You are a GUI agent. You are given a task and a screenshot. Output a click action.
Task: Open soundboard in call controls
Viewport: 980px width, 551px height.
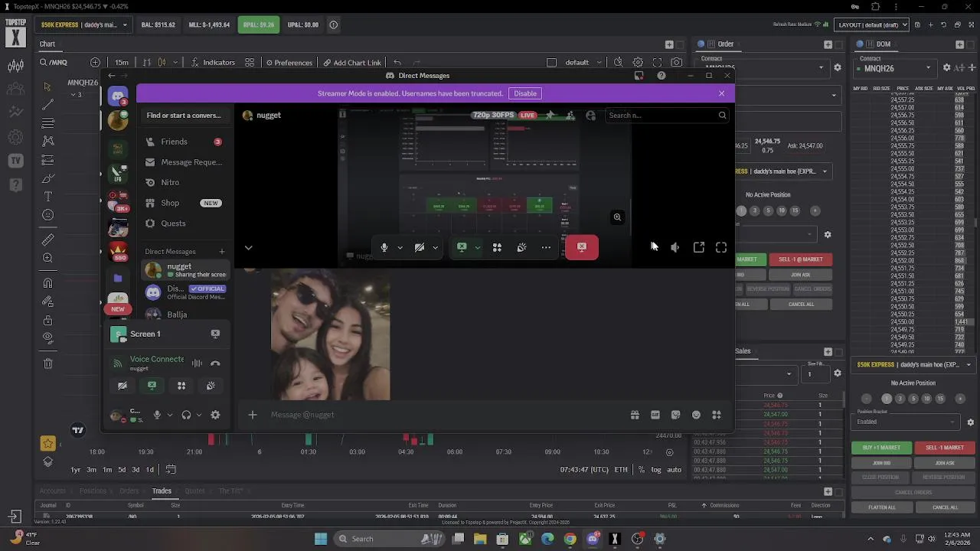pos(521,247)
